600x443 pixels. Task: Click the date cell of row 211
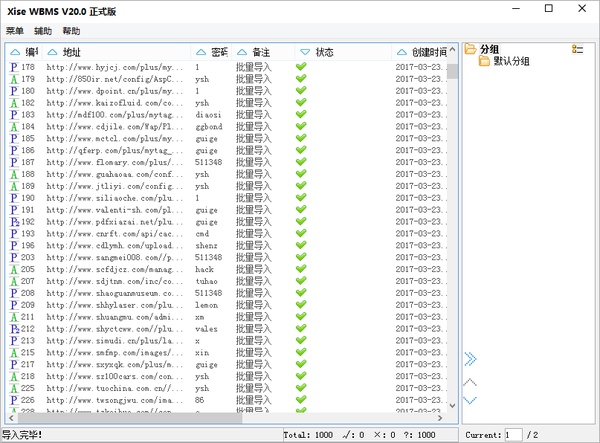(x=419, y=317)
